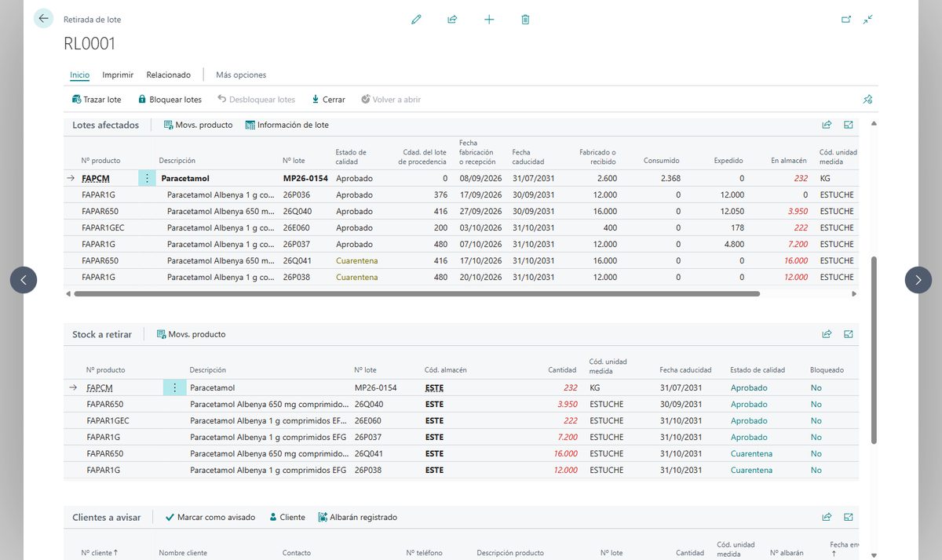The height and width of the screenshot is (560, 942).
Task: Go to the next record
Action: 918,280
